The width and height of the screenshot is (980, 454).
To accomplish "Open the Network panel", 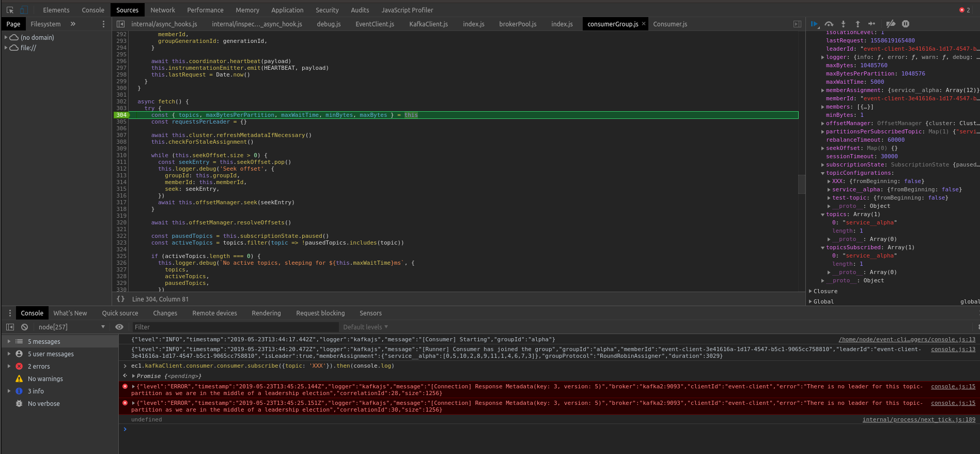I will (163, 10).
